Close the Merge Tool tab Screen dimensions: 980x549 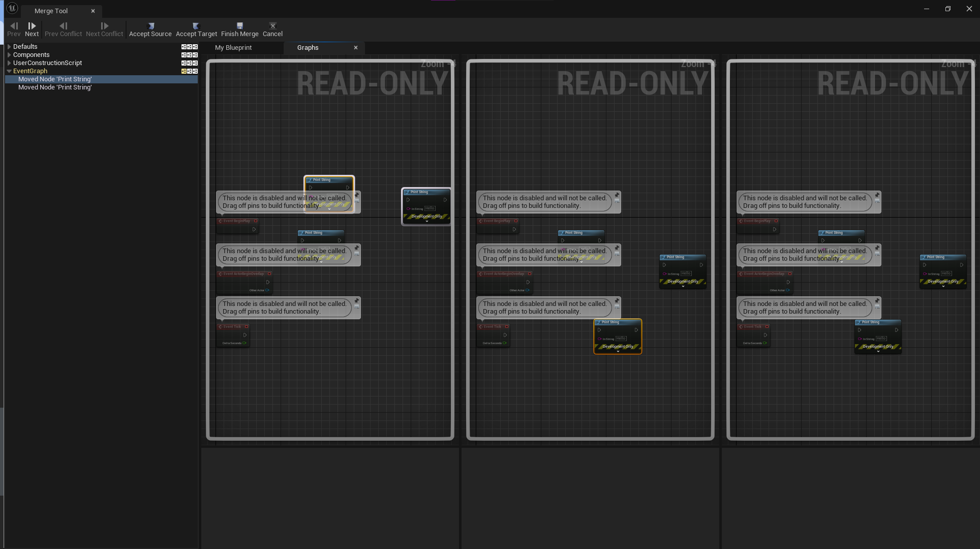(93, 11)
